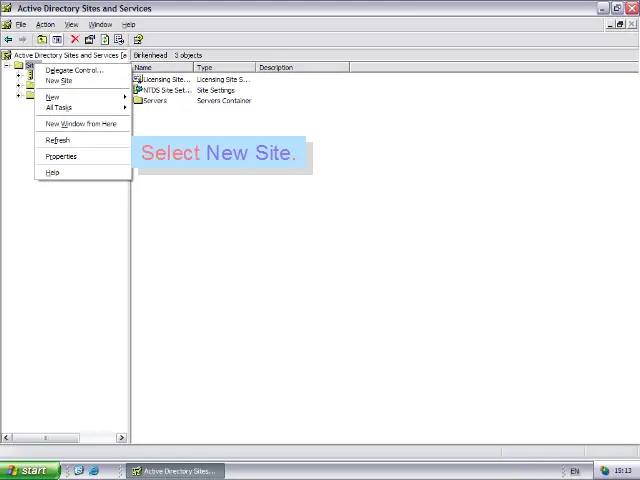Image resolution: width=640 pixels, height=480 pixels.
Task: Open the File menu
Action: coord(21,24)
